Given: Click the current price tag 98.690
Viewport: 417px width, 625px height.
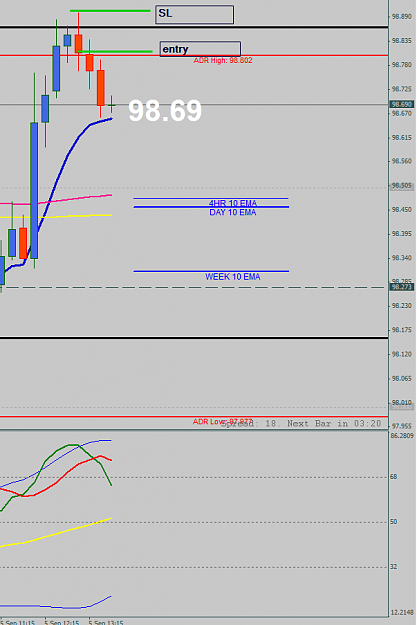Looking at the screenshot, I should [x=401, y=104].
